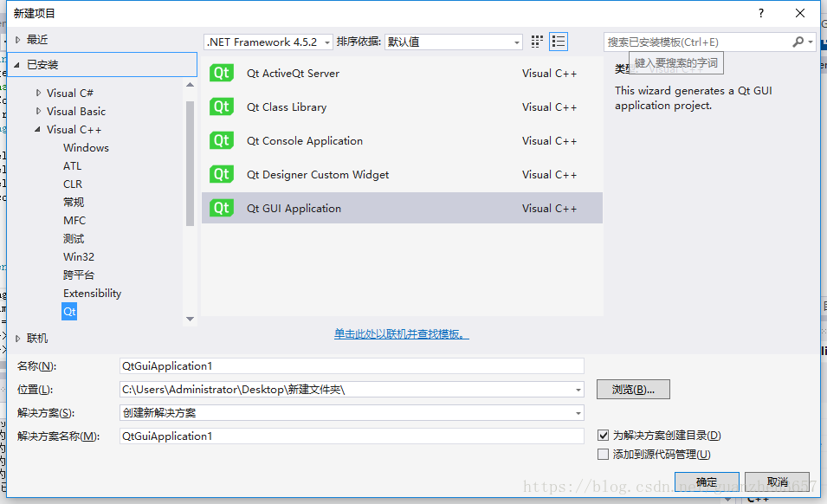
Task: Click the 取消 button
Action: (x=777, y=481)
